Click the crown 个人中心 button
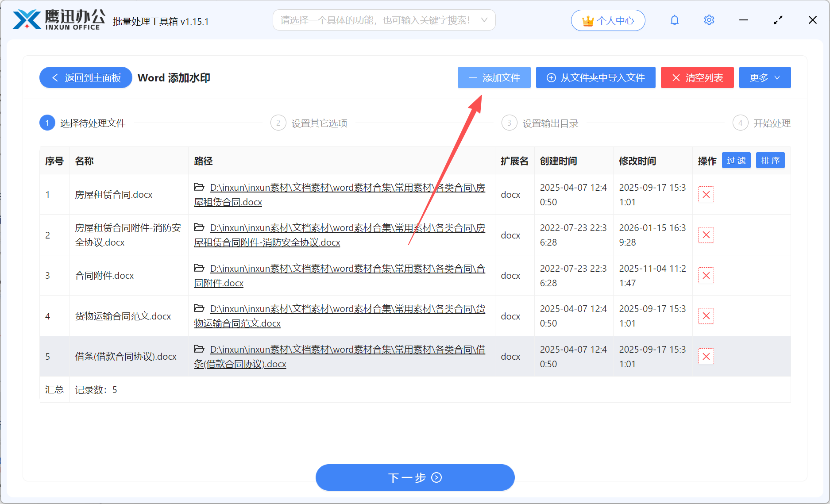 pyautogui.click(x=608, y=20)
